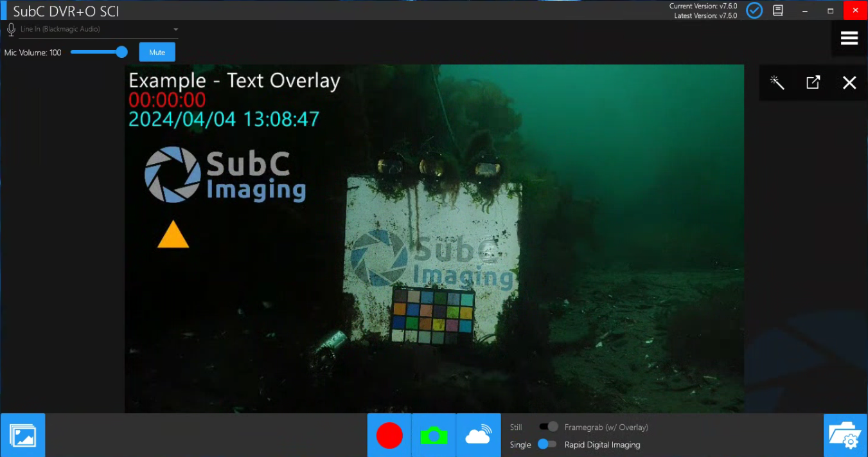Open the hamburger main menu
Viewport: 868px width, 457px height.
pos(849,39)
